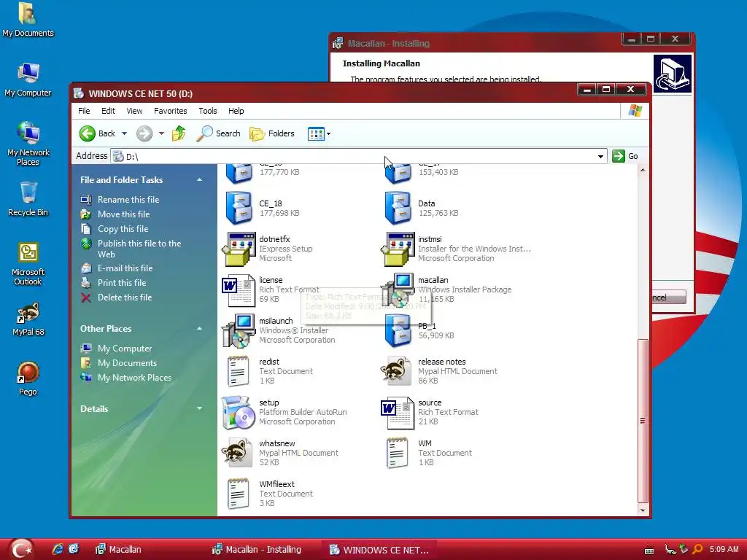
Task: Select the WMfileext text document icon
Action: 239,494
